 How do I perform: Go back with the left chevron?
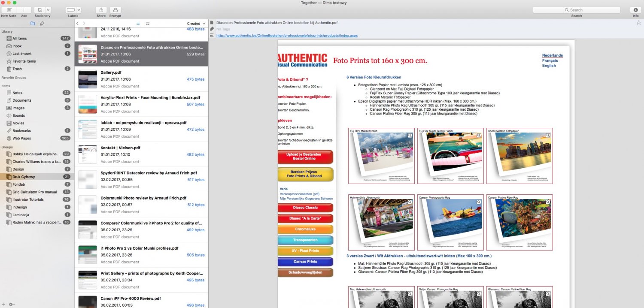click(x=77, y=23)
